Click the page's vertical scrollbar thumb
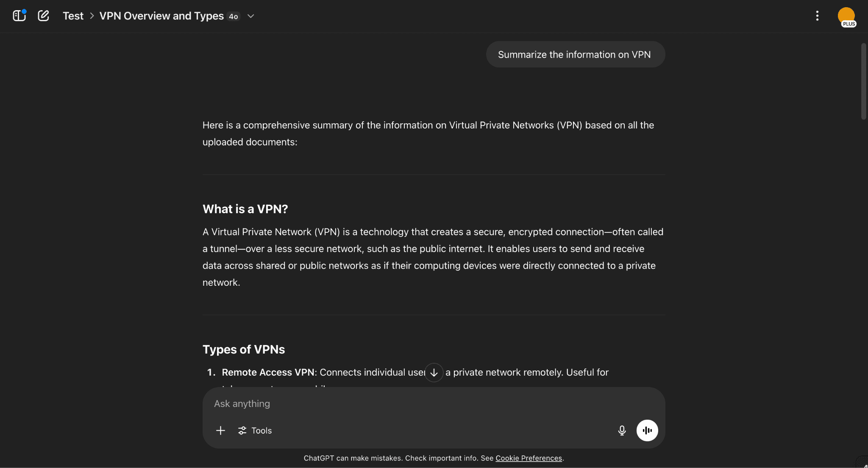 tap(863, 81)
